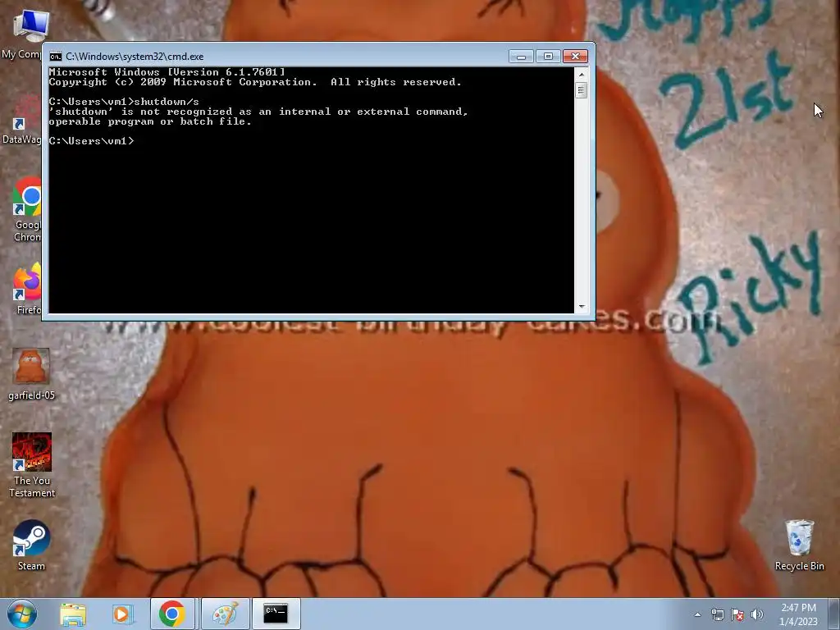Select the cmd.exe taskbar button
This screenshot has width=840, height=630.
tap(276, 614)
